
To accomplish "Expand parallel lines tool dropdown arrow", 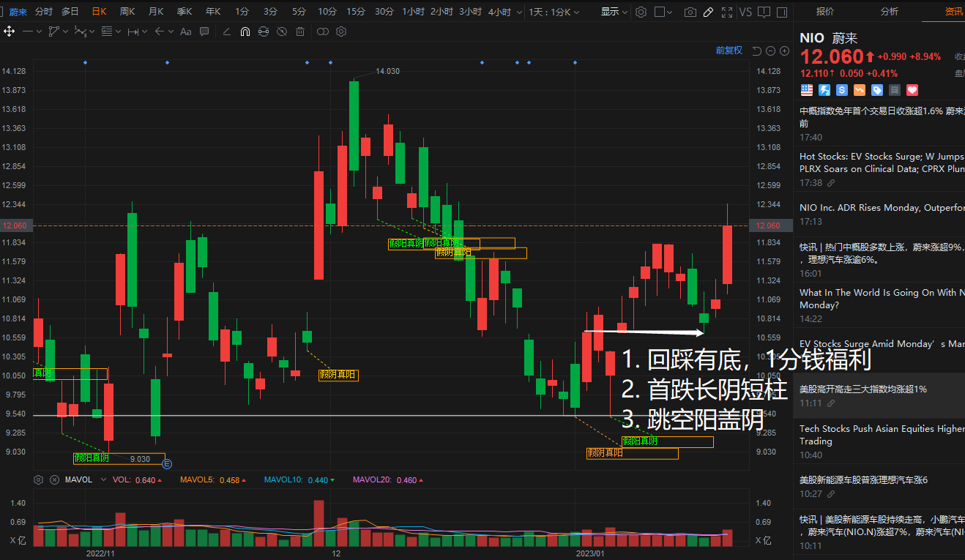I will click(118, 31).
